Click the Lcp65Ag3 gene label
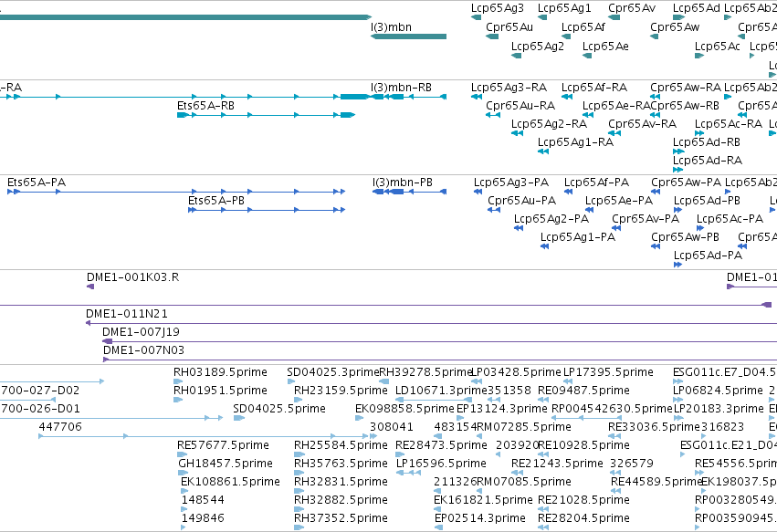The image size is (777, 532). tap(497, 8)
